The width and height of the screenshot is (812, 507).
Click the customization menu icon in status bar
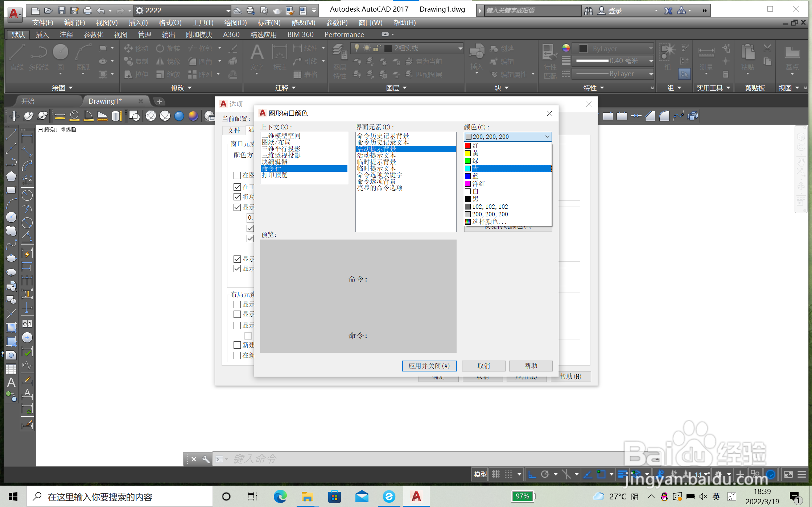802,474
